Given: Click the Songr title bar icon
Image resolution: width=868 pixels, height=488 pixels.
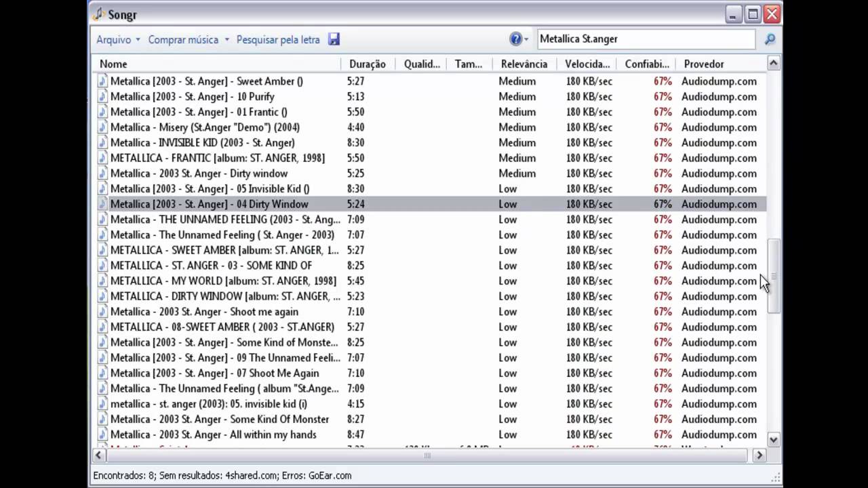Looking at the screenshot, I should pyautogui.click(x=100, y=14).
